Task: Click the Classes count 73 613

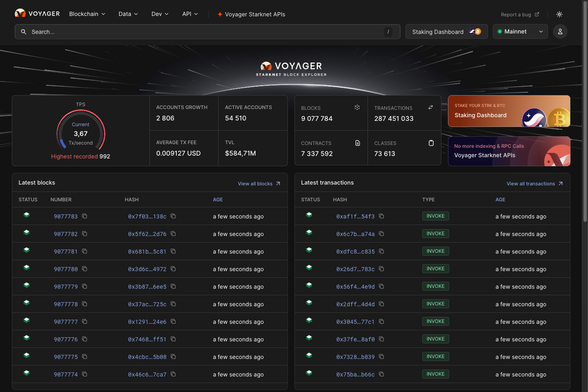Action: (385, 154)
